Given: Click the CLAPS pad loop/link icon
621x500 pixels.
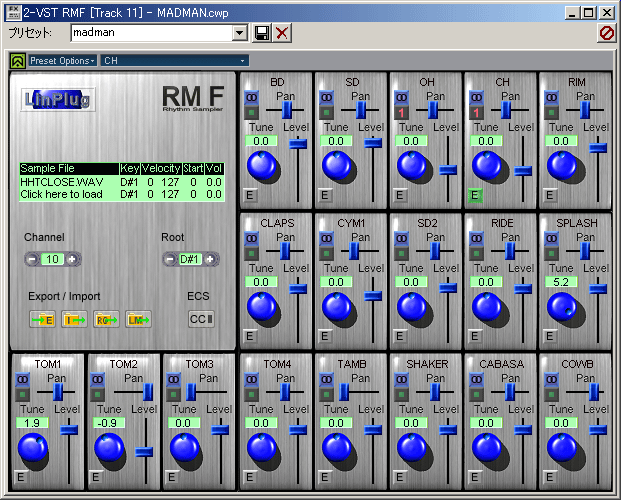Looking at the screenshot, I should click(x=251, y=239).
